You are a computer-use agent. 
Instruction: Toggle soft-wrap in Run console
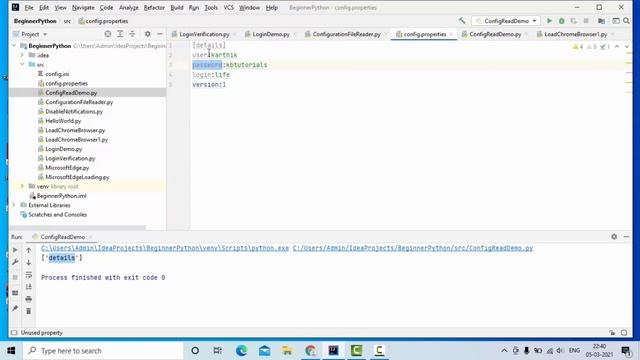point(29,275)
